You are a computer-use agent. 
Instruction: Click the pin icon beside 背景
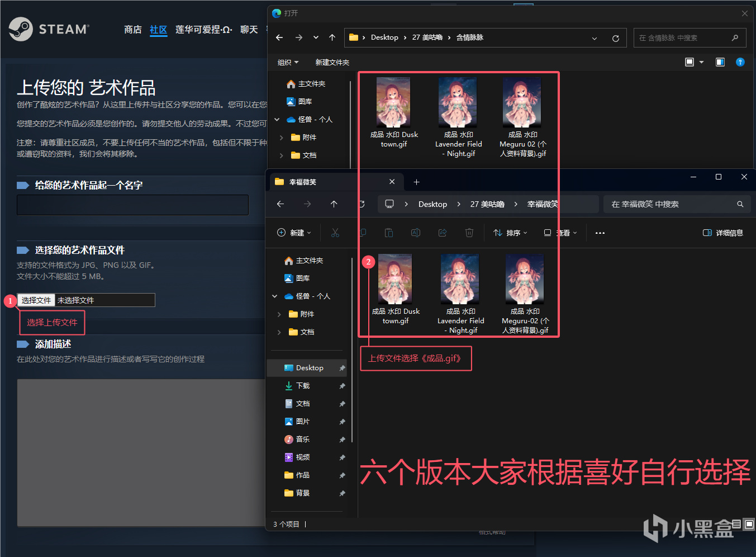[342, 493]
